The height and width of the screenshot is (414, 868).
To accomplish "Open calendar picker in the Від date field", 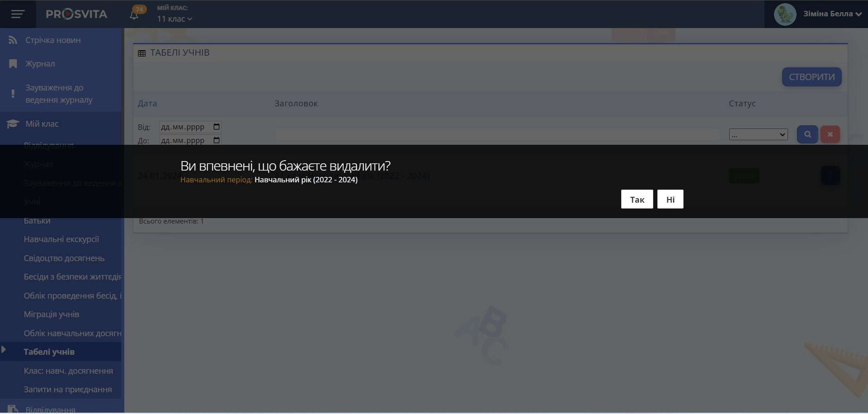I will click(x=217, y=127).
